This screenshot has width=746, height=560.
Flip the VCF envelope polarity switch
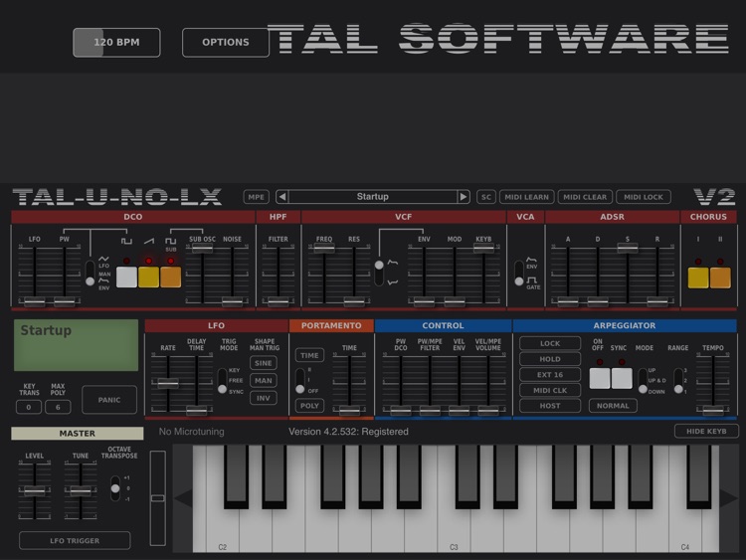379,274
